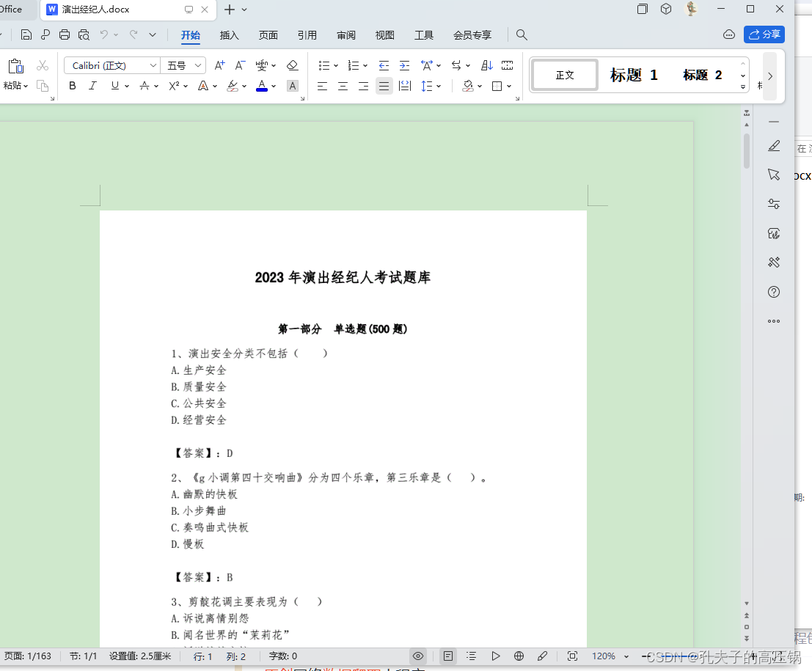
Task: Click the Sort icon on the ribbon
Action: coord(486,65)
